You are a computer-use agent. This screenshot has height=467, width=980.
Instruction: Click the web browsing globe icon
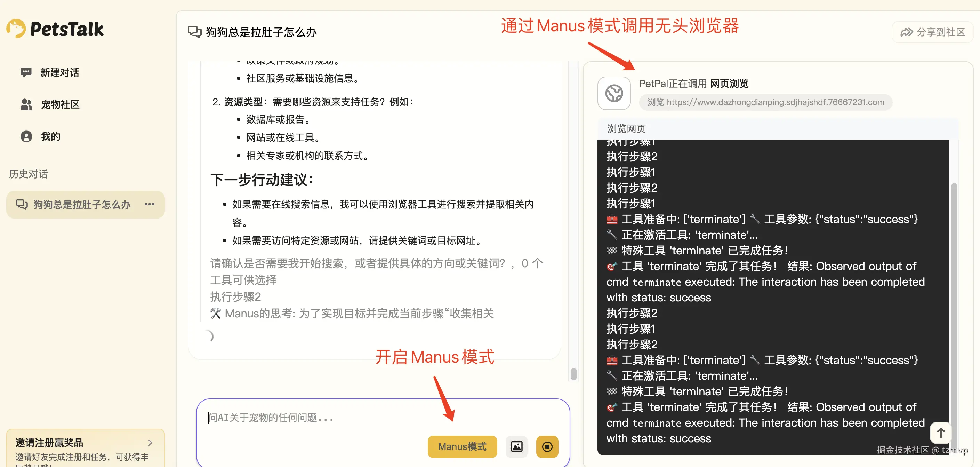pyautogui.click(x=614, y=93)
